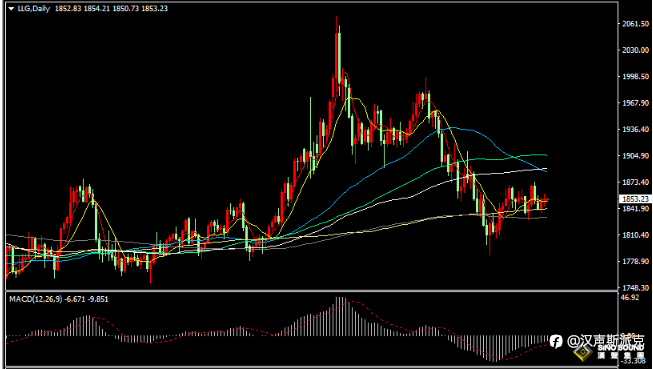The image size is (653, 369).
Task: Select the 1904.90 price axis label
Action: tap(636, 156)
